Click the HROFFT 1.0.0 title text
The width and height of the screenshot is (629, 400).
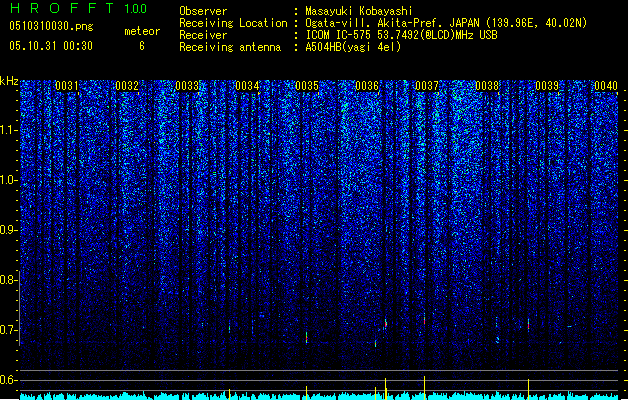pyautogui.click(x=79, y=8)
